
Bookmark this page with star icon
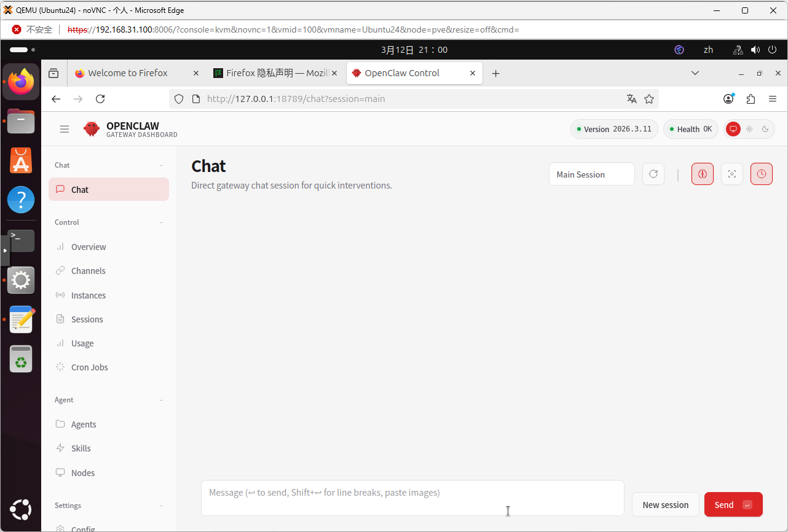pyautogui.click(x=648, y=99)
